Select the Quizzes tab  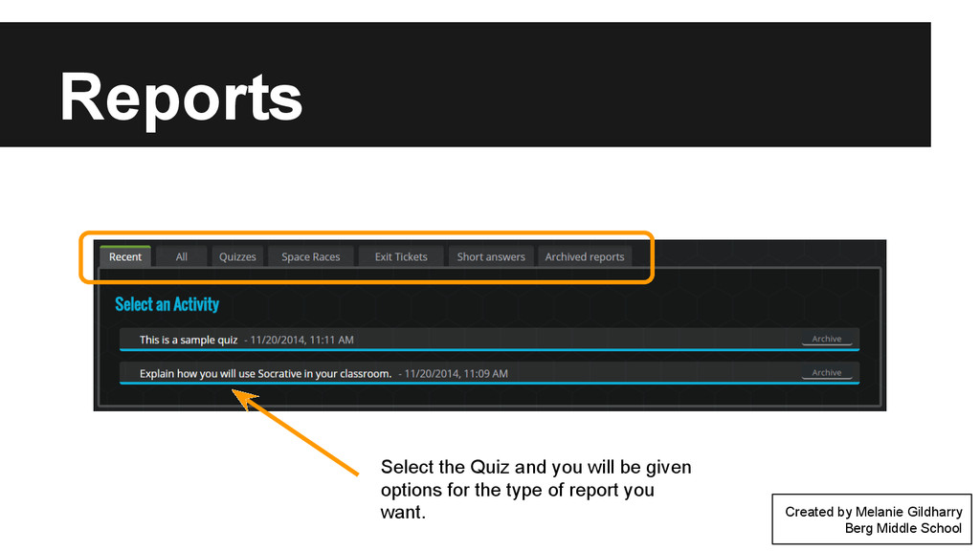(237, 256)
